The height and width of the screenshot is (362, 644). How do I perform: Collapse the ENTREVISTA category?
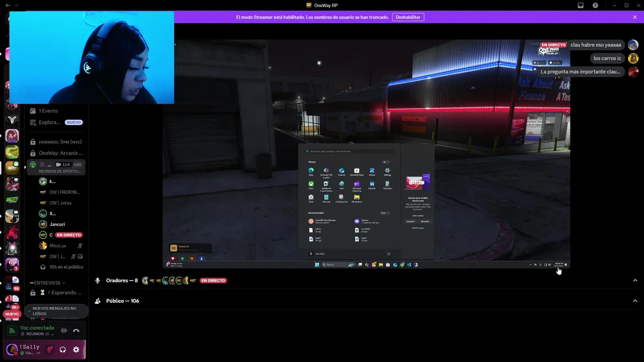47,283
